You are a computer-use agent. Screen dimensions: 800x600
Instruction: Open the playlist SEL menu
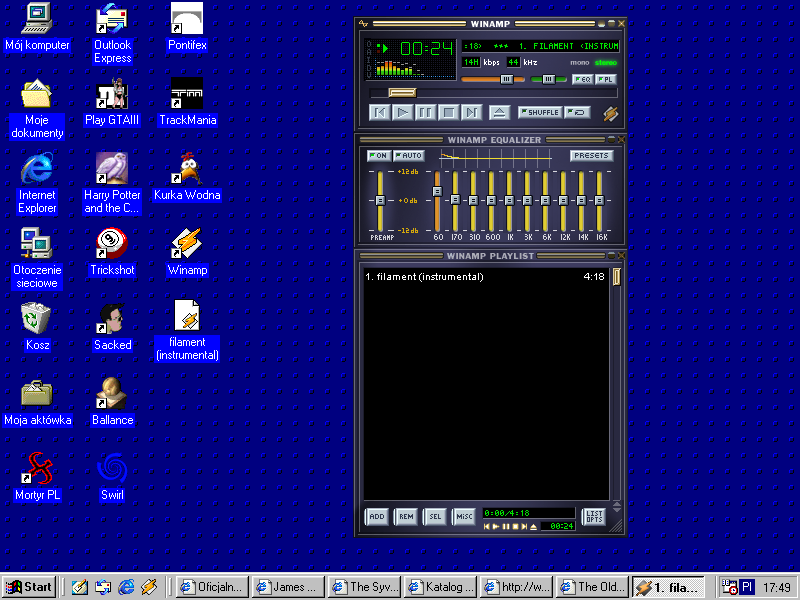(435, 517)
